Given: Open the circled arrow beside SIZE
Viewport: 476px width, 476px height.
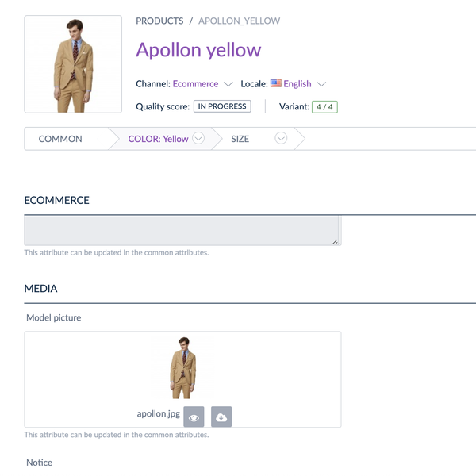Looking at the screenshot, I should click(x=280, y=139).
